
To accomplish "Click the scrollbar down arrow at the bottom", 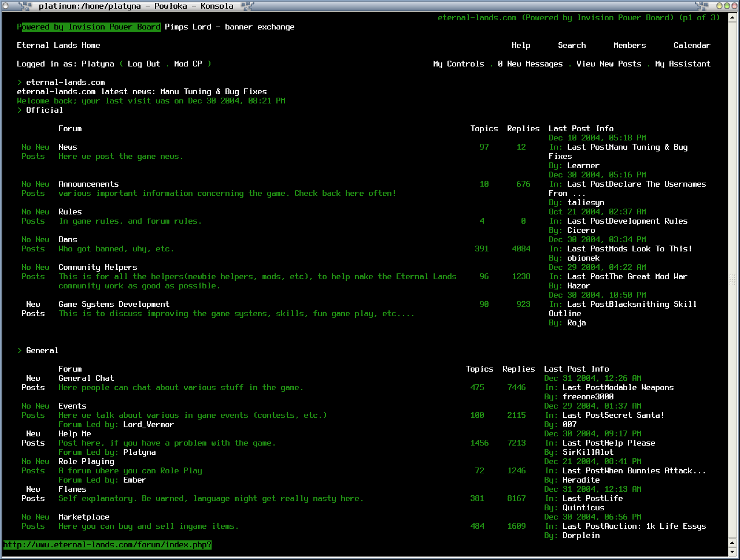I will [x=732, y=552].
